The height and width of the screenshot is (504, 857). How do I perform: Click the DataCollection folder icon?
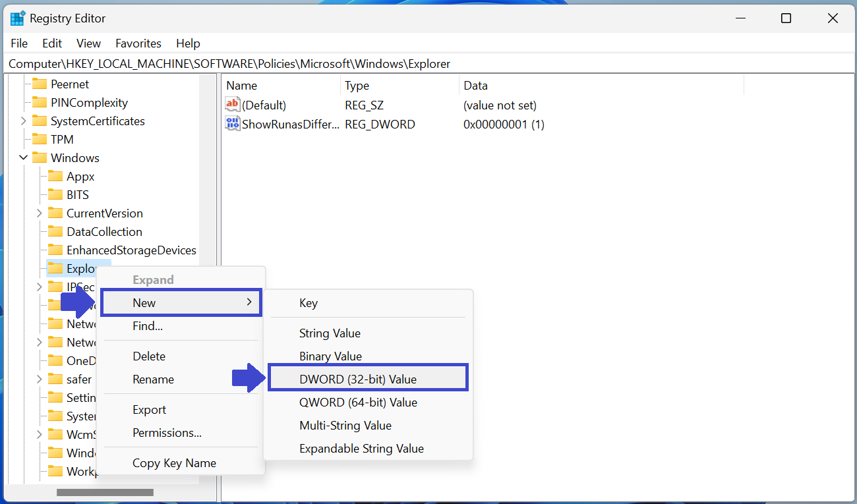pos(55,231)
